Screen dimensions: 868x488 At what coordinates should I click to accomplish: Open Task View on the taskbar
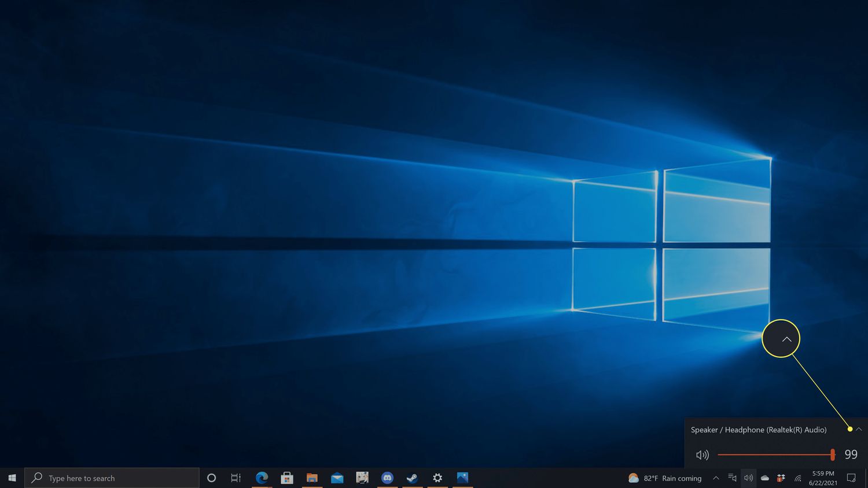click(x=236, y=478)
